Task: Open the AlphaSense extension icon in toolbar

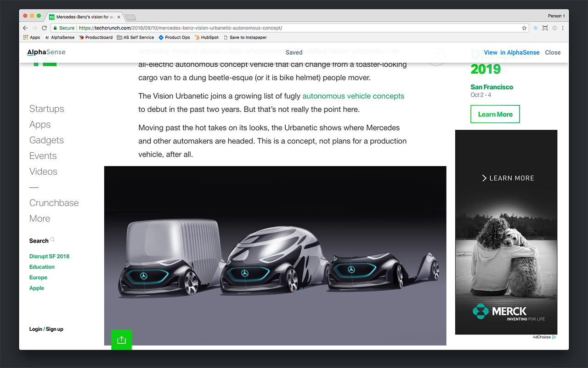Action: 535,28
